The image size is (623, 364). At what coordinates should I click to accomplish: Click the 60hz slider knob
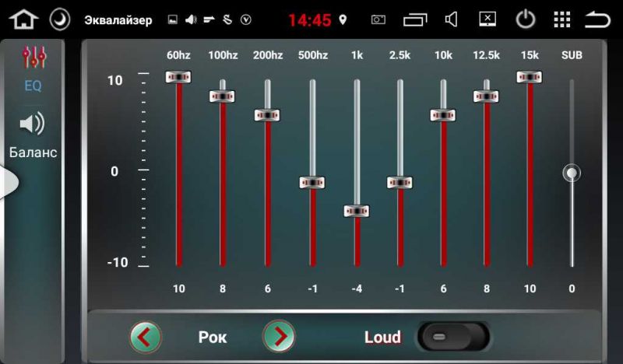pyautogui.click(x=178, y=77)
